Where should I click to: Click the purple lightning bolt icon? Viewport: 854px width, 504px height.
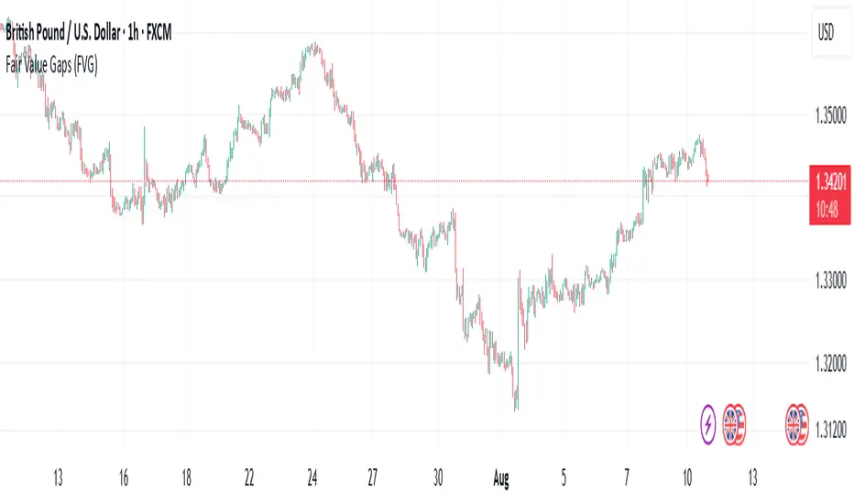(708, 425)
